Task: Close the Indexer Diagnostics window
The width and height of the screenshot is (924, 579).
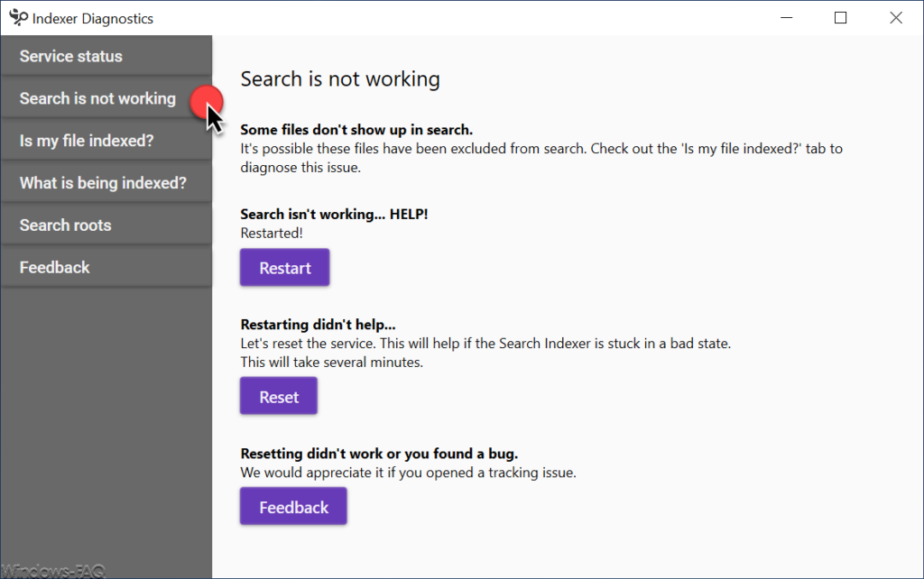Action: [x=896, y=18]
